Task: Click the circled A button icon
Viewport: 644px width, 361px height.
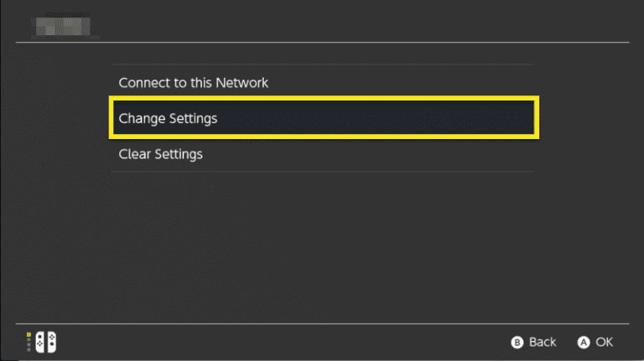Action: [584, 342]
